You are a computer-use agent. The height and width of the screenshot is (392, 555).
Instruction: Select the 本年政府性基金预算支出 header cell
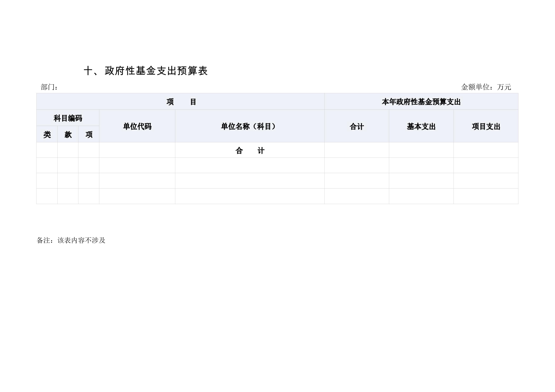click(x=421, y=101)
